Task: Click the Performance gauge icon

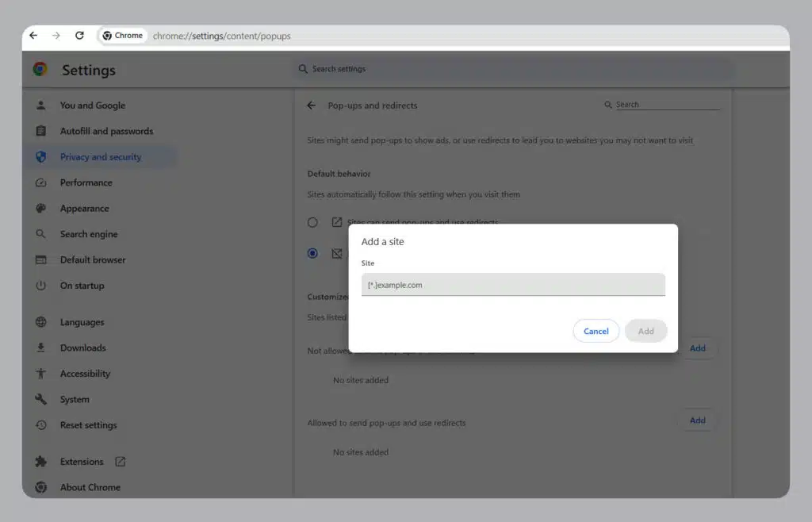Action: click(x=41, y=182)
